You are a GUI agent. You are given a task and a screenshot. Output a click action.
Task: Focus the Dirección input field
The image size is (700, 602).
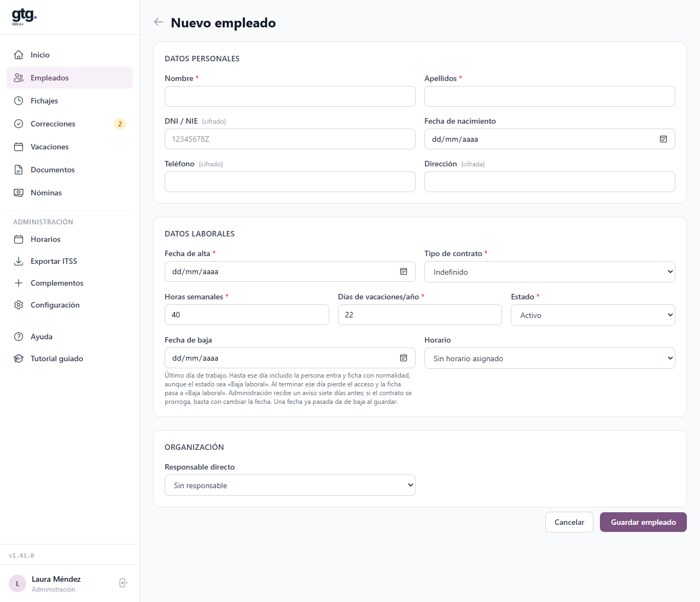point(550,182)
